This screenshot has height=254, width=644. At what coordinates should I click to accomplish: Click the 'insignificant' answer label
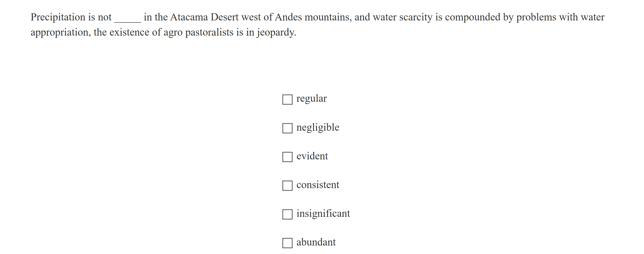click(x=323, y=214)
